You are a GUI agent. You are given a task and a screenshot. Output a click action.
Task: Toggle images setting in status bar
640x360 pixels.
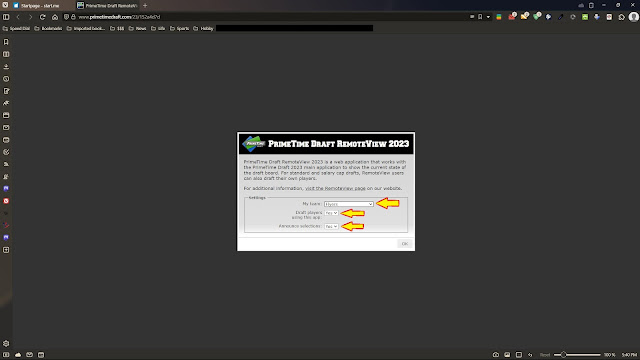[507, 355]
